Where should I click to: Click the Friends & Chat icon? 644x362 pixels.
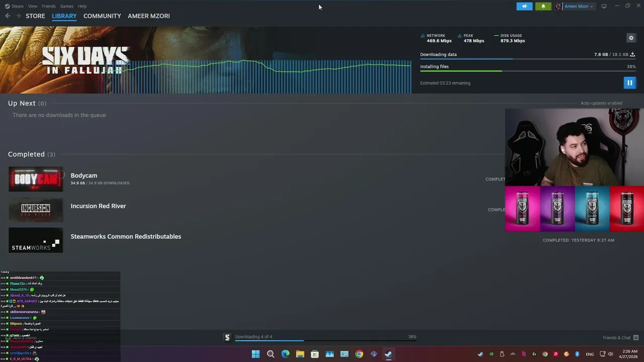point(636,338)
